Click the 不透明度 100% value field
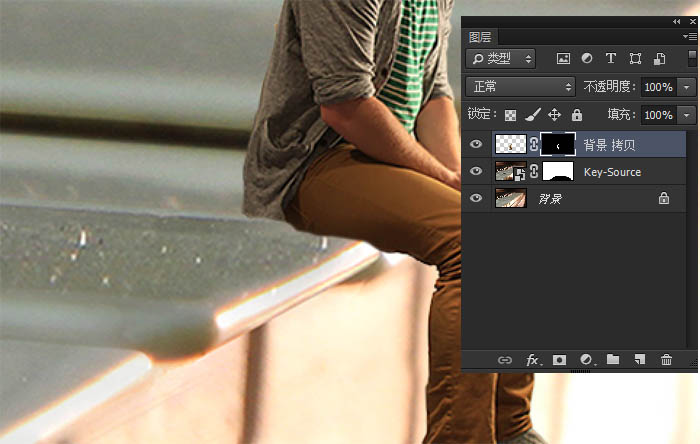700x444 pixels. pyautogui.click(x=659, y=87)
